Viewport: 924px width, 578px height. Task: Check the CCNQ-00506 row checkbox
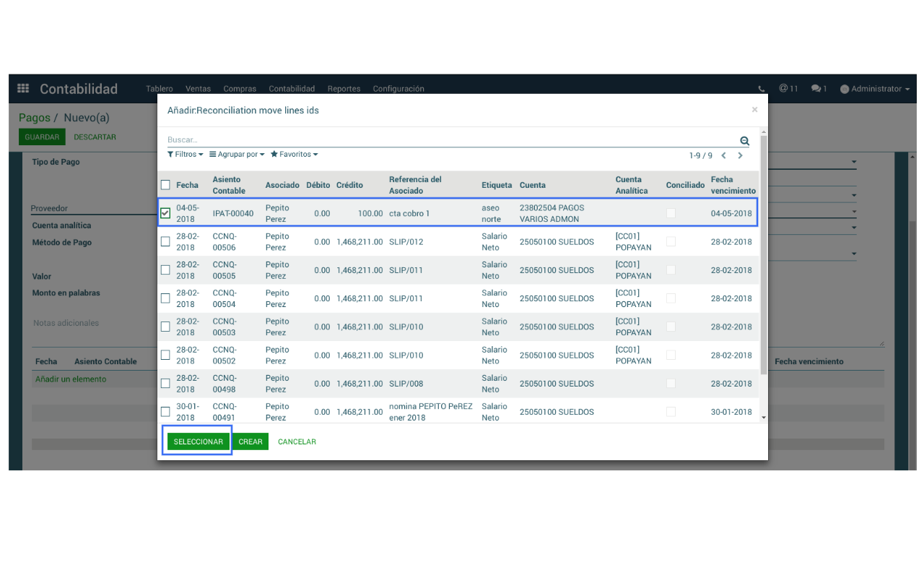165,241
